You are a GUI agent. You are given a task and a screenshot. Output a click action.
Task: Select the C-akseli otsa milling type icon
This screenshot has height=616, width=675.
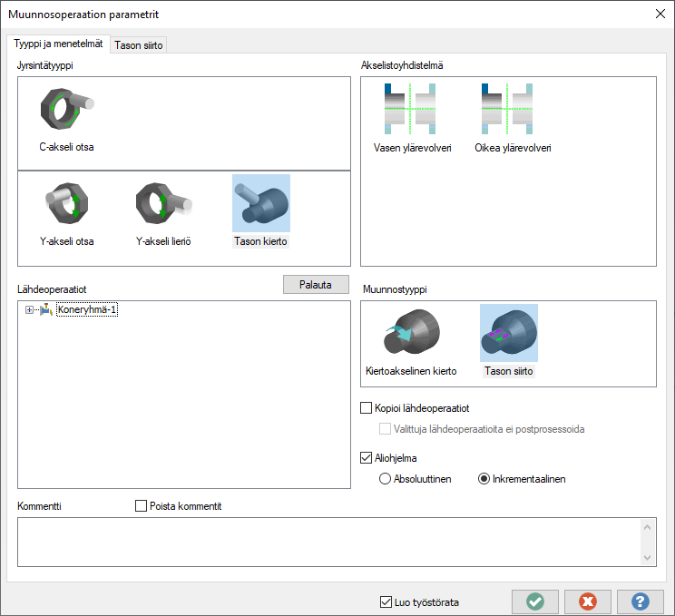tap(66, 112)
